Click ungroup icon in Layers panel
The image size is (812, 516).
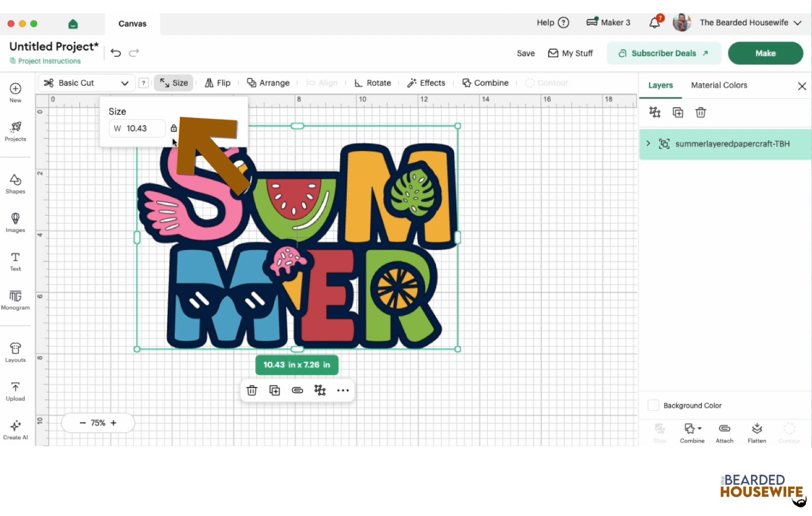point(655,113)
